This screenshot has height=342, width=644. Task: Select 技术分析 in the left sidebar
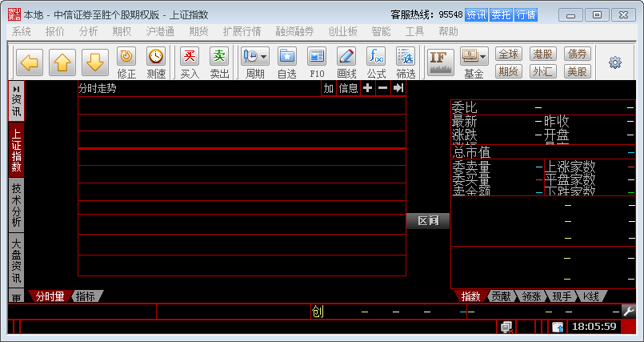16,204
